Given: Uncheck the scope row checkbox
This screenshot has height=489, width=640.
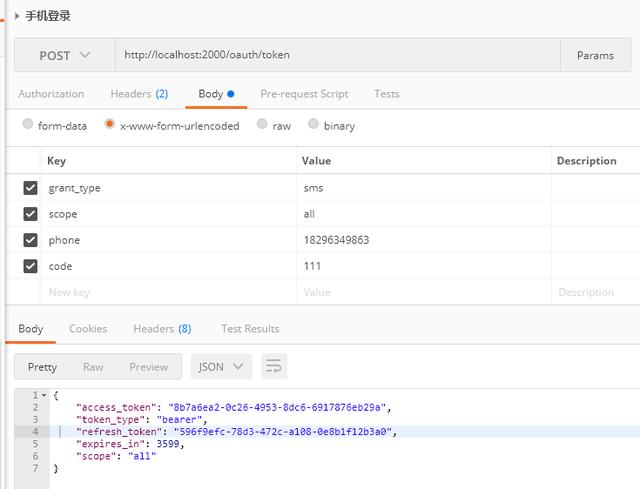Looking at the screenshot, I should click(30, 214).
